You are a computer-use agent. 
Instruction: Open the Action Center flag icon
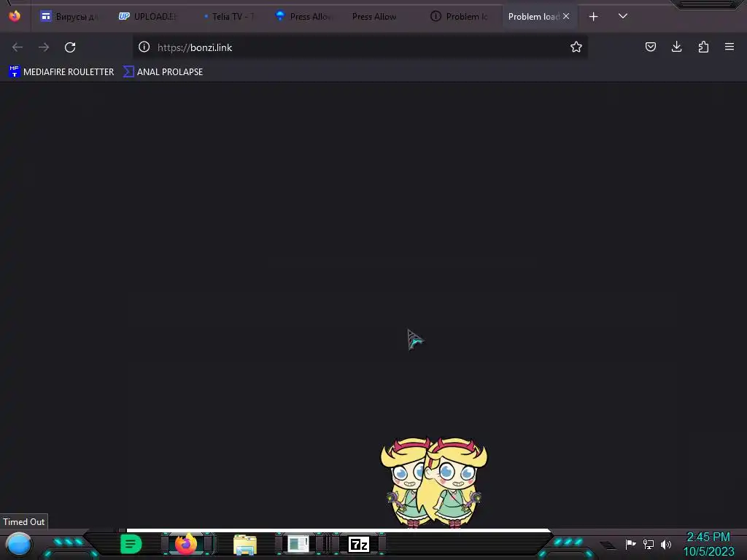click(x=631, y=544)
